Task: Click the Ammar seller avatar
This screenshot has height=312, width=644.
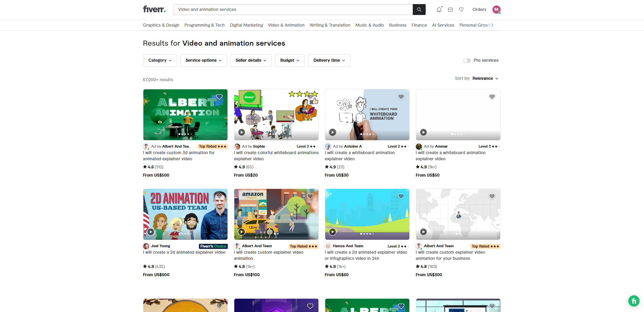Action: [419, 146]
